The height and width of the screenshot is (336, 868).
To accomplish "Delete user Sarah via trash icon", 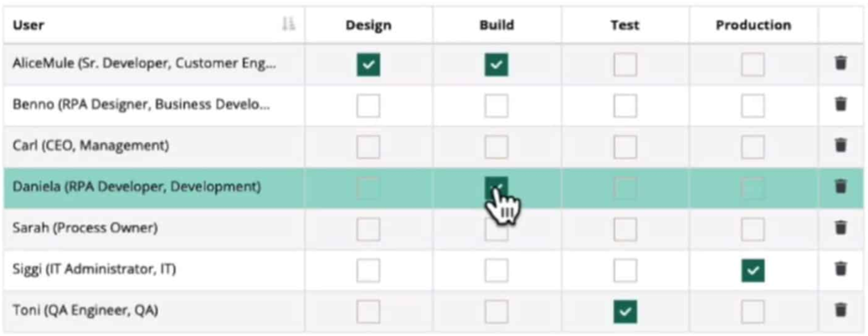I will (841, 227).
